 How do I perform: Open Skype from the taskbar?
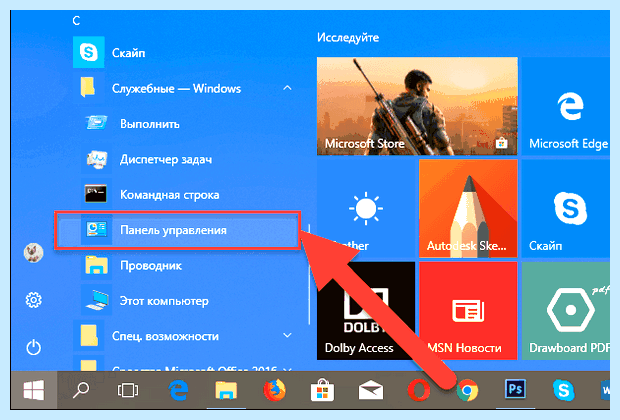(x=563, y=390)
